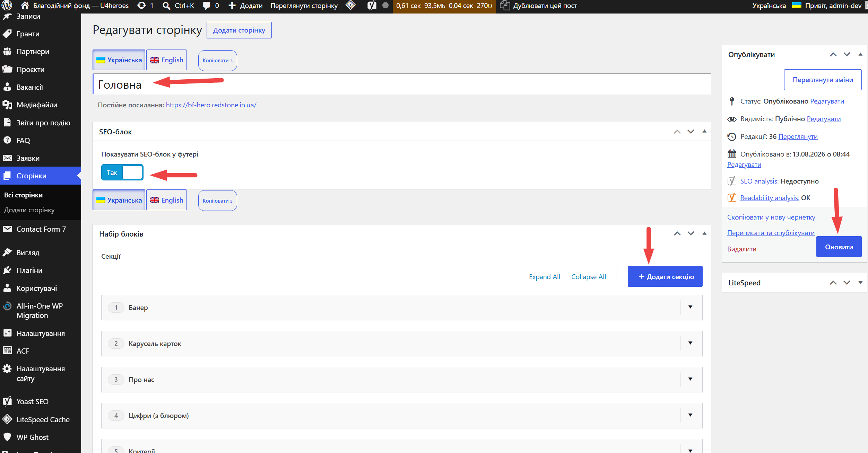This screenshot has width=868, height=453.
Task: Click the LiteSpeed diamond icon in admin bar
Action: (x=351, y=6)
